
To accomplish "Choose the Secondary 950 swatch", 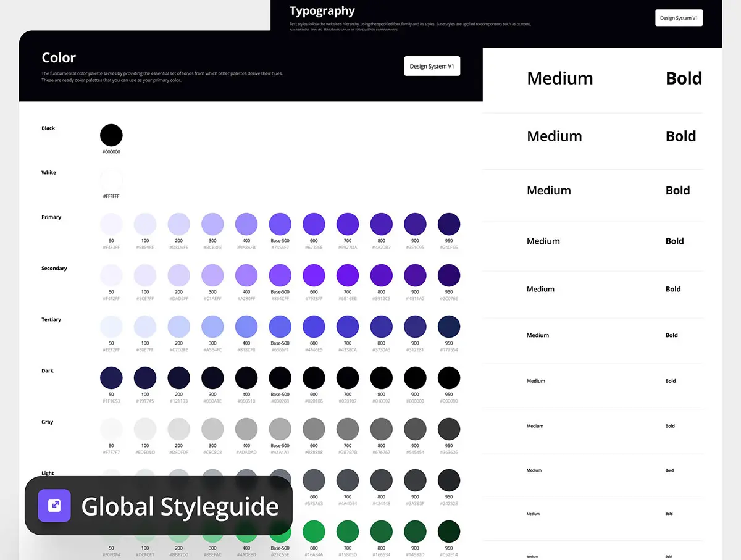I will [449, 275].
